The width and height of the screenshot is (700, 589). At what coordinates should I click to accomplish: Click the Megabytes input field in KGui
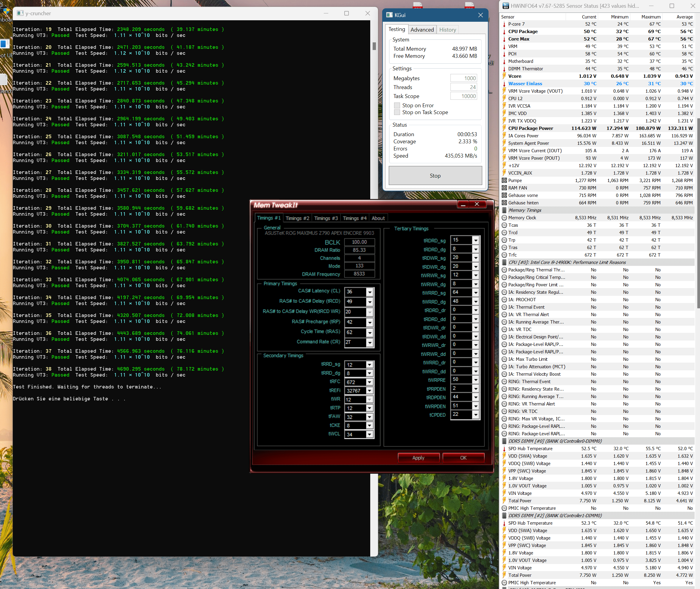(x=464, y=78)
